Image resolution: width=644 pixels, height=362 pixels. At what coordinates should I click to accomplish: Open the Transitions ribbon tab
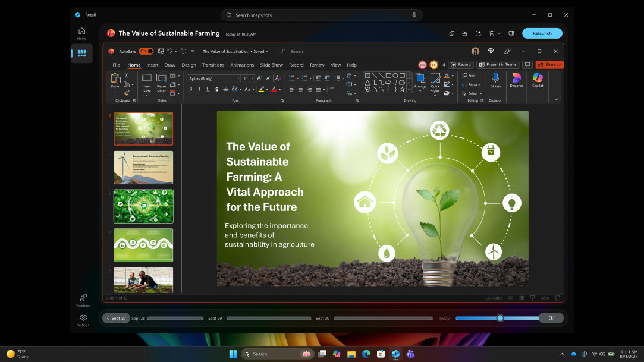[213, 65]
